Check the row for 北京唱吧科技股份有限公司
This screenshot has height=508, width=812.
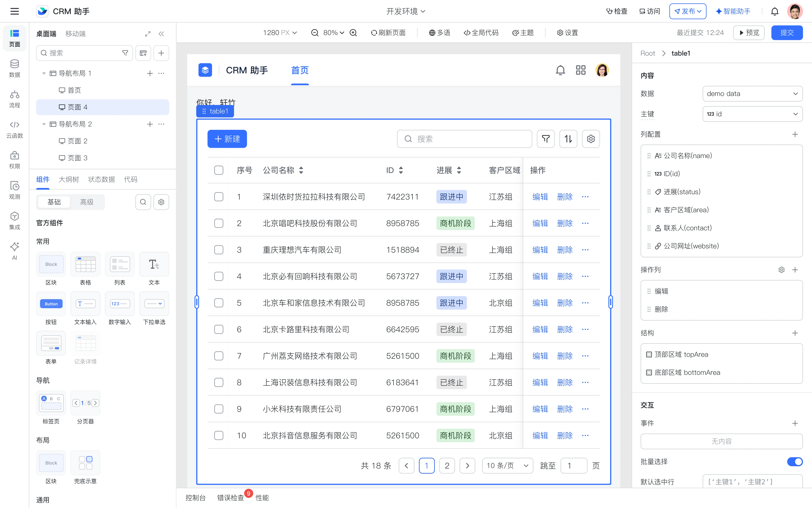pos(219,223)
